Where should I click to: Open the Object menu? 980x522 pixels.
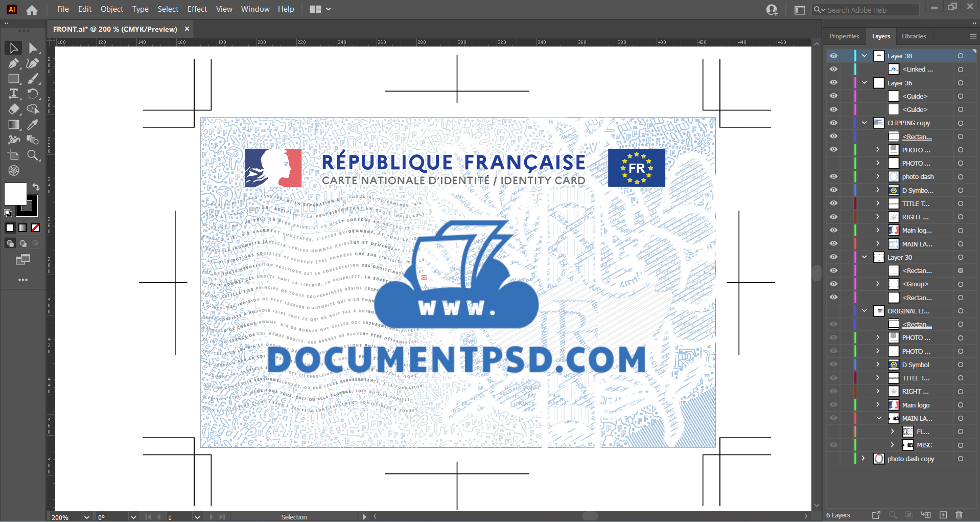click(112, 9)
